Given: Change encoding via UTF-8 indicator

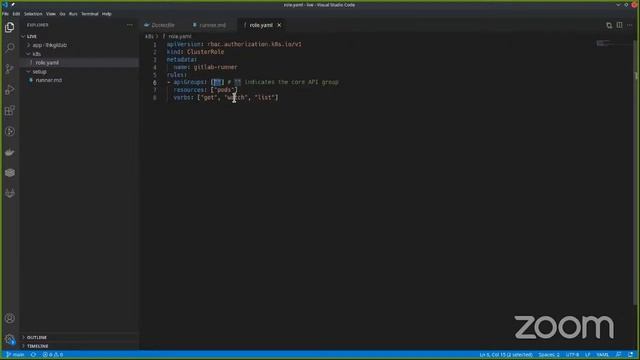Looking at the screenshot, I should (572, 355).
